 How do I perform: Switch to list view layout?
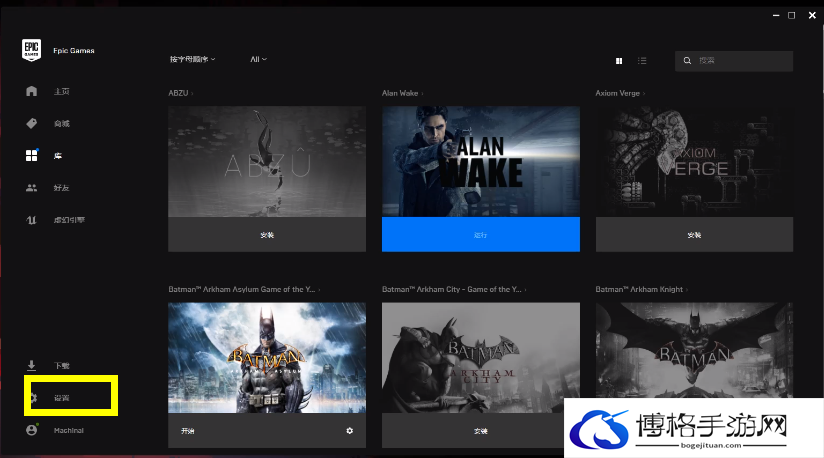(x=642, y=61)
